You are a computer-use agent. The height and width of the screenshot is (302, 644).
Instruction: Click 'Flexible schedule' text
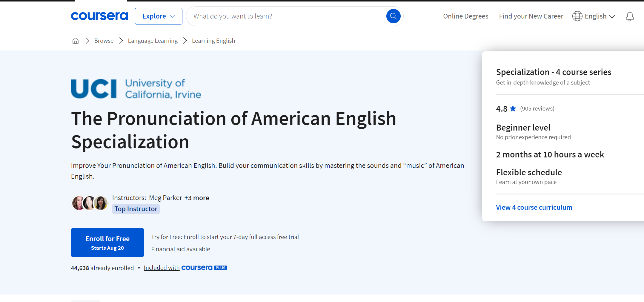[529, 172]
